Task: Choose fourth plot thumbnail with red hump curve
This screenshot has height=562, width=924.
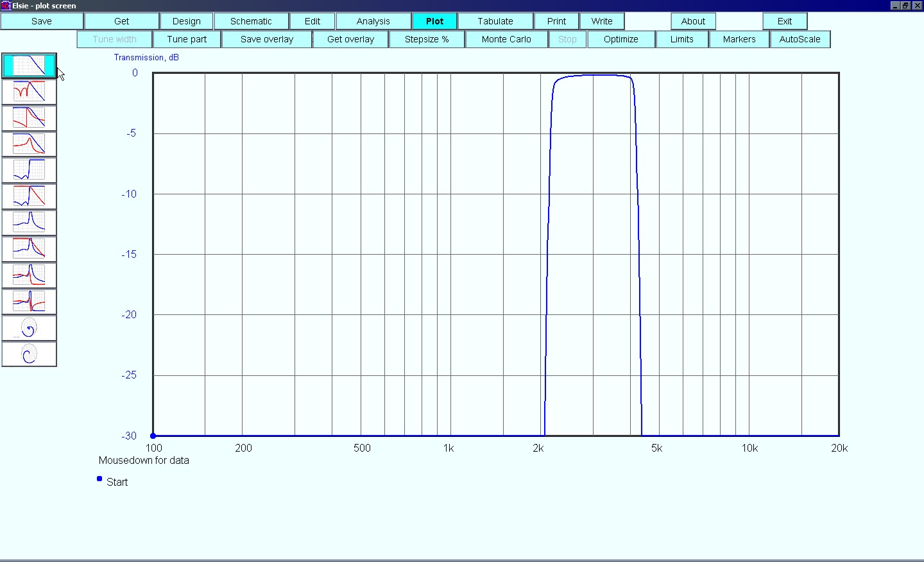Action: click(x=29, y=144)
